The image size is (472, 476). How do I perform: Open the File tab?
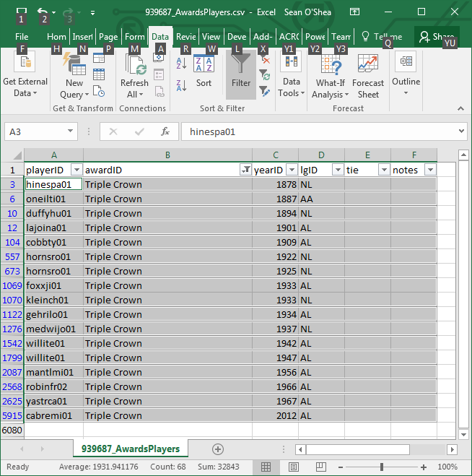pos(22,37)
